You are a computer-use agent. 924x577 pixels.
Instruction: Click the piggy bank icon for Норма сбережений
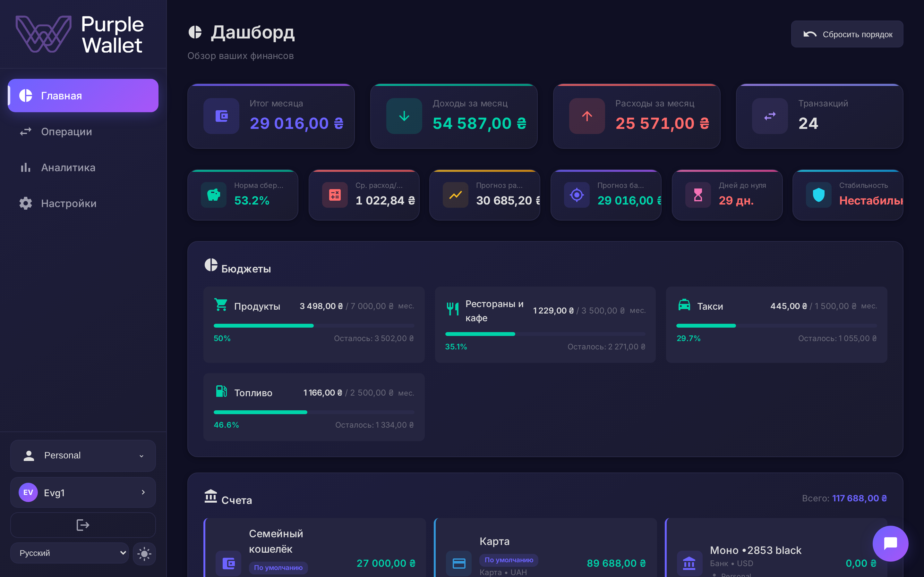coord(214,195)
